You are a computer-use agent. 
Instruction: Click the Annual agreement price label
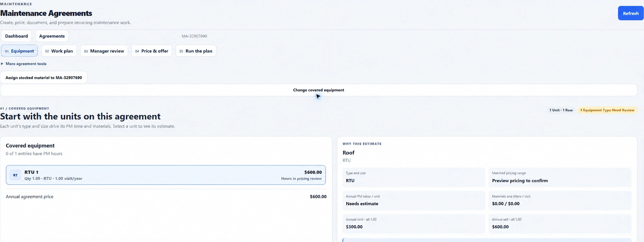(x=30, y=197)
